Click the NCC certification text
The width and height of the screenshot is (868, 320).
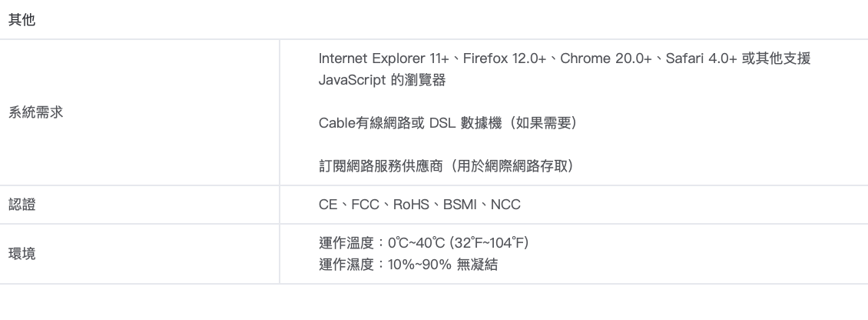tap(505, 205)
